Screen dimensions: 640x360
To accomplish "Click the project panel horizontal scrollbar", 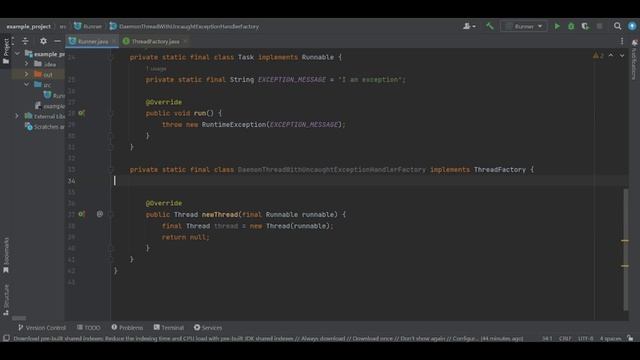I will point(19,318).
